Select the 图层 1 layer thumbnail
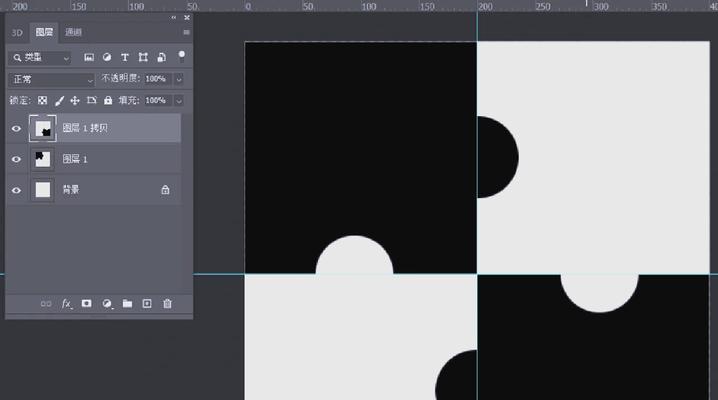 43,159
